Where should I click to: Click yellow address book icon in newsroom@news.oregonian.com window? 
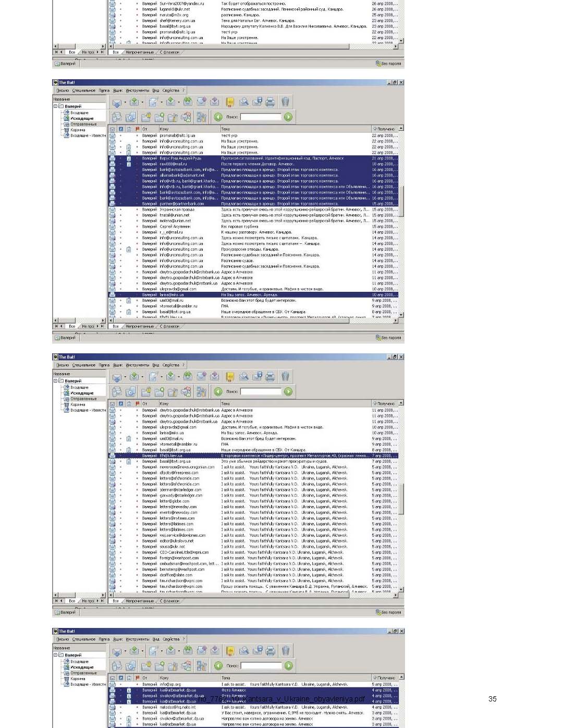pyautogui.click(x=230, y=377)
